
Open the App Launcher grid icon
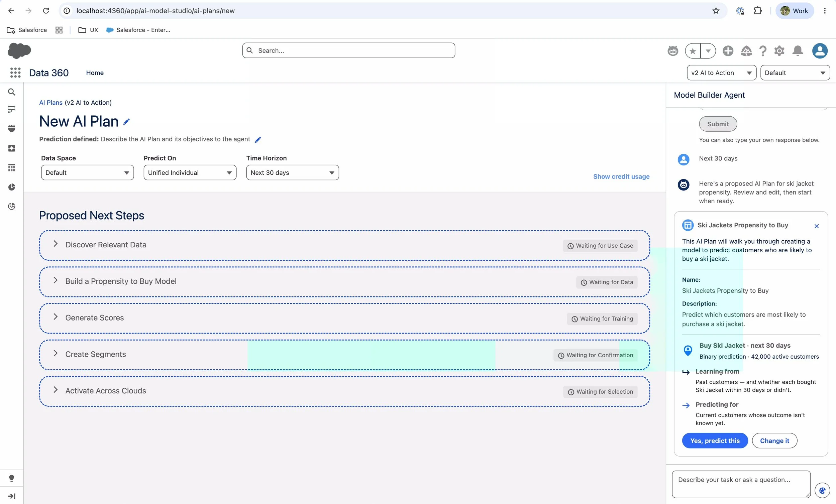(15, 73)
